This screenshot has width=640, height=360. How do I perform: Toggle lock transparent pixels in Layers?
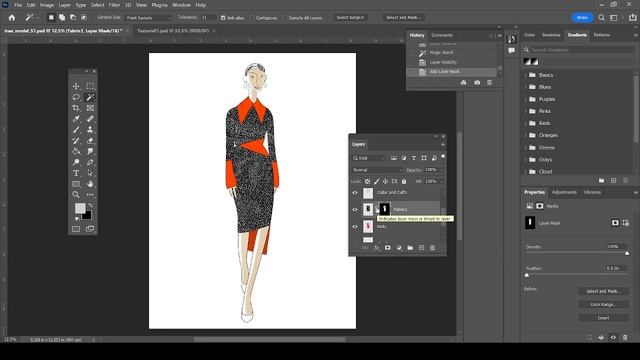pos(367,181)
